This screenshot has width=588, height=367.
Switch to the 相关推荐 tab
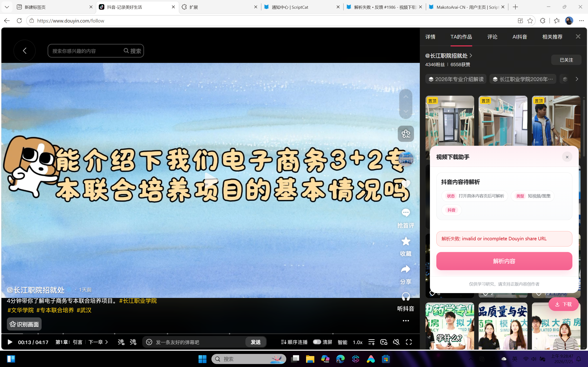[x=552, y=37]
